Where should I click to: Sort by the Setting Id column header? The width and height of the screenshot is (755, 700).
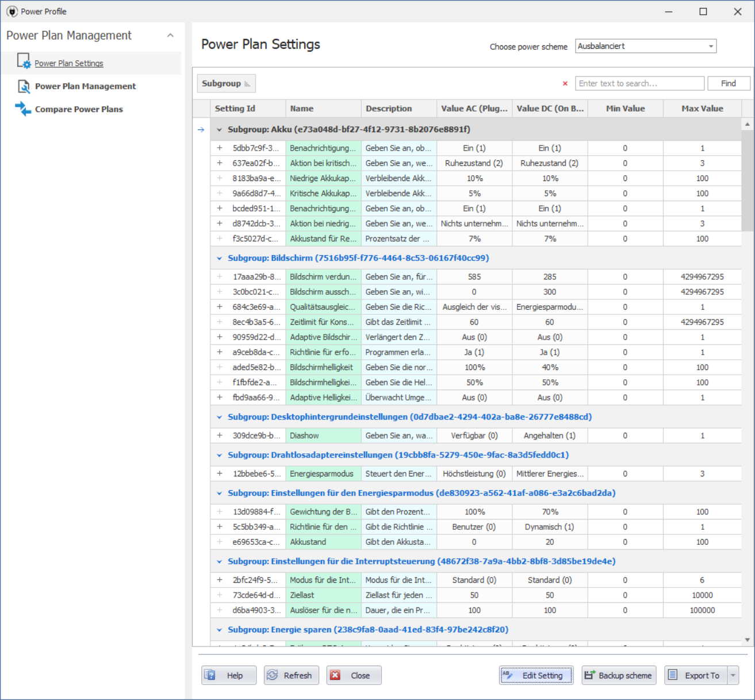point(248,109)
